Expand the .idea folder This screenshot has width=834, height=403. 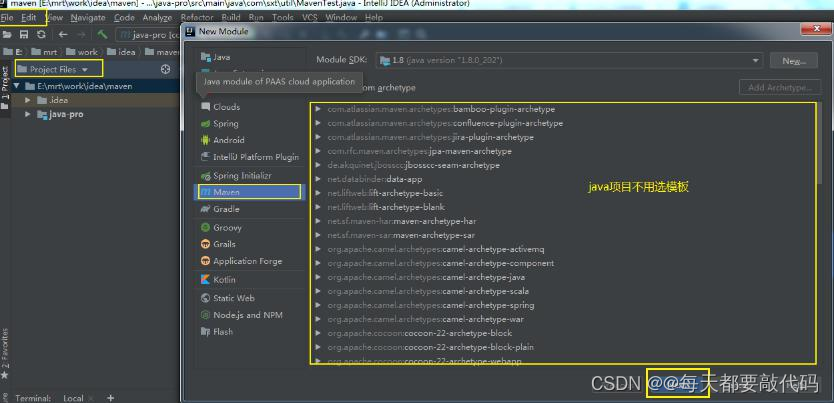28,100
